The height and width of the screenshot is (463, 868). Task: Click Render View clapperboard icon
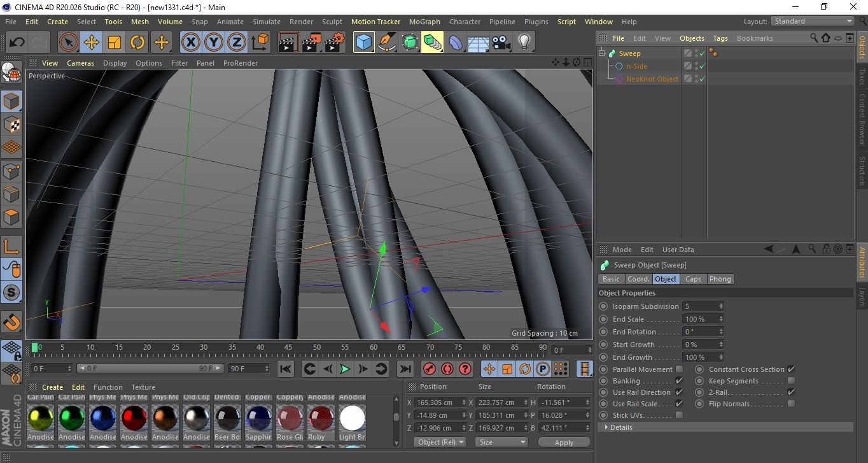point(288,43)
